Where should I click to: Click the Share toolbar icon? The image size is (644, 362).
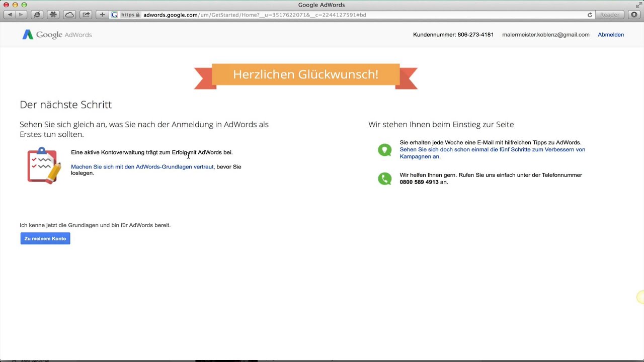(x=86, y=15)
